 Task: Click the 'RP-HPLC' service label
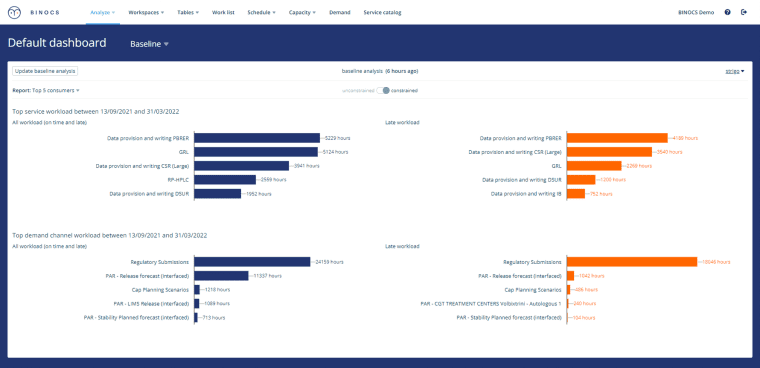click(x=178, y=179)
